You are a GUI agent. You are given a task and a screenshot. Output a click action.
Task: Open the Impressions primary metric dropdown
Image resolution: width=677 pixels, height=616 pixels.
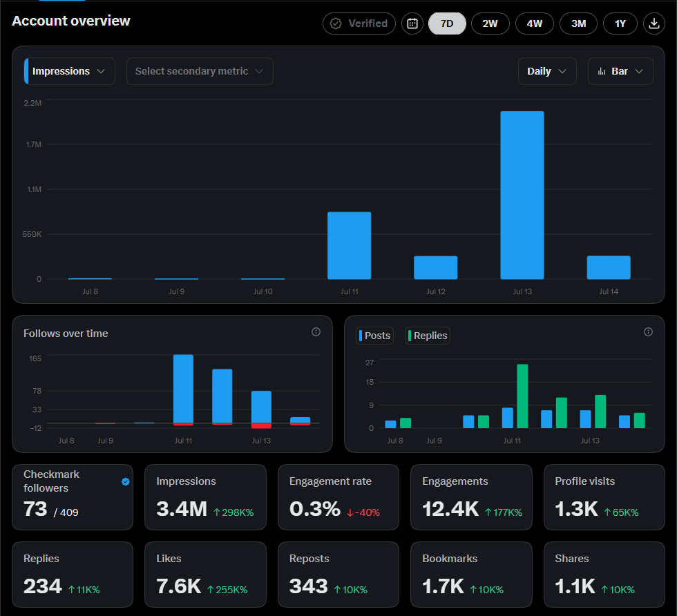click(x=70, y=71)
